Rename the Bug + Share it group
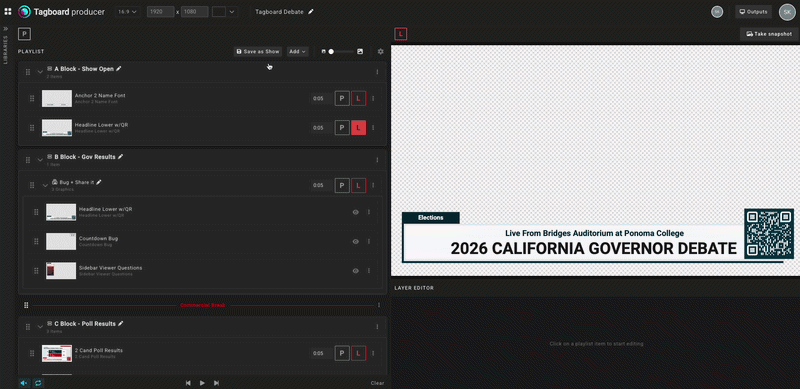 [99, 182]
